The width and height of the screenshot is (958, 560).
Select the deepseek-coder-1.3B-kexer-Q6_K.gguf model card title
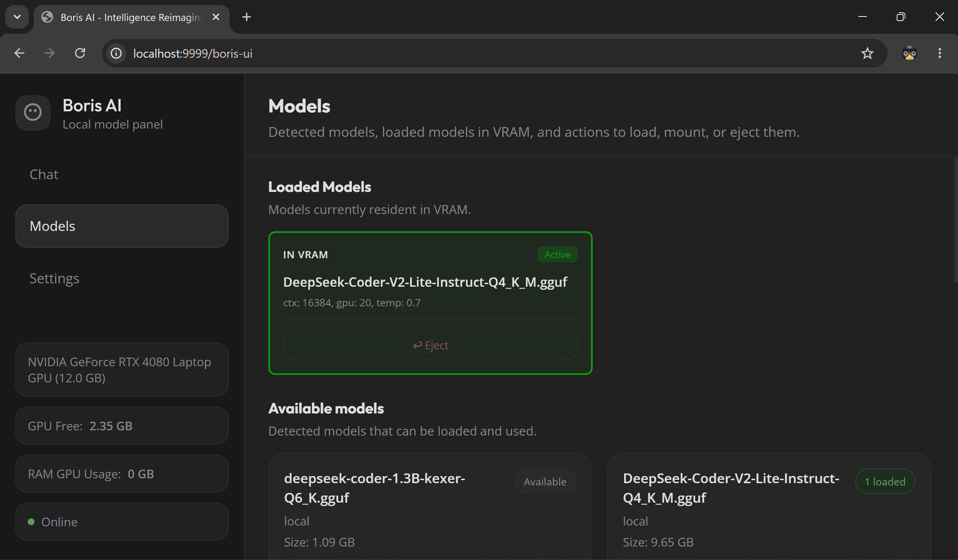pos(374,488)
